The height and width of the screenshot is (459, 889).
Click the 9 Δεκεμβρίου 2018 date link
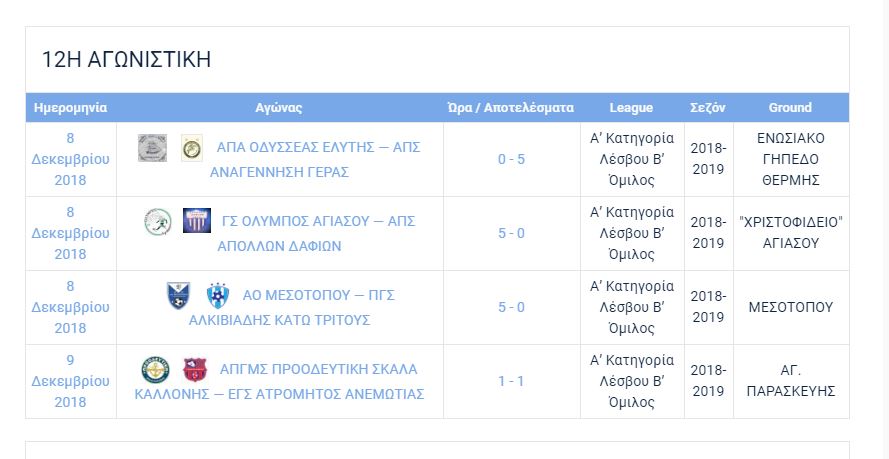tap(70, 381)
